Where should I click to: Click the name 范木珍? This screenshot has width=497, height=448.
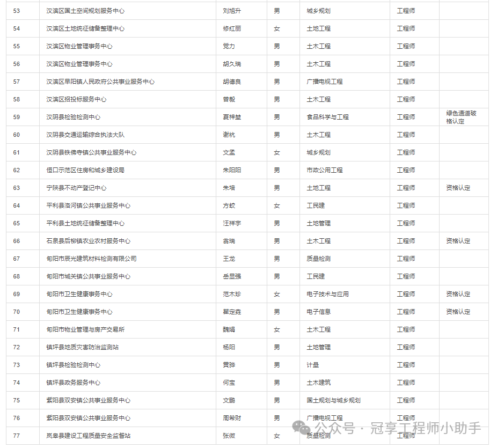pyautogui.click(x=232, y=295)
